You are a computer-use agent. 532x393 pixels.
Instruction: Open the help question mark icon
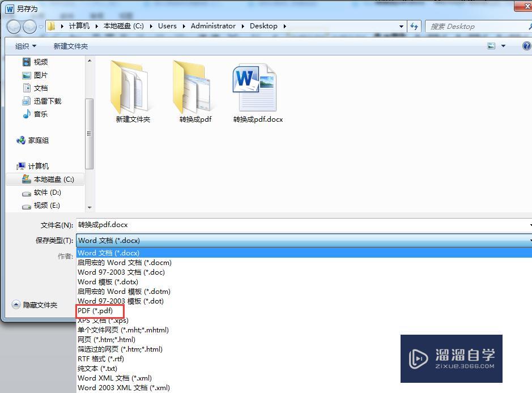click(x=527, y=46)
